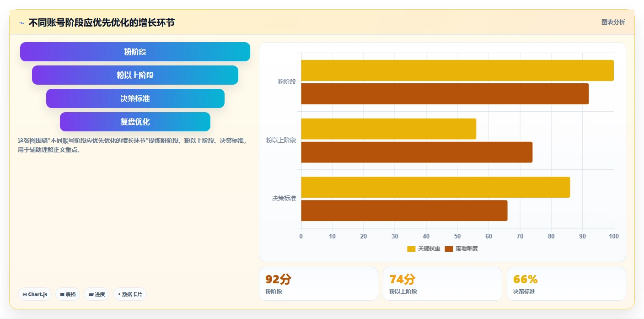Click the yellow 关键权重 bar for 粉以上阶段
This screenshot has width=644, height=319.
click(388, 129)
